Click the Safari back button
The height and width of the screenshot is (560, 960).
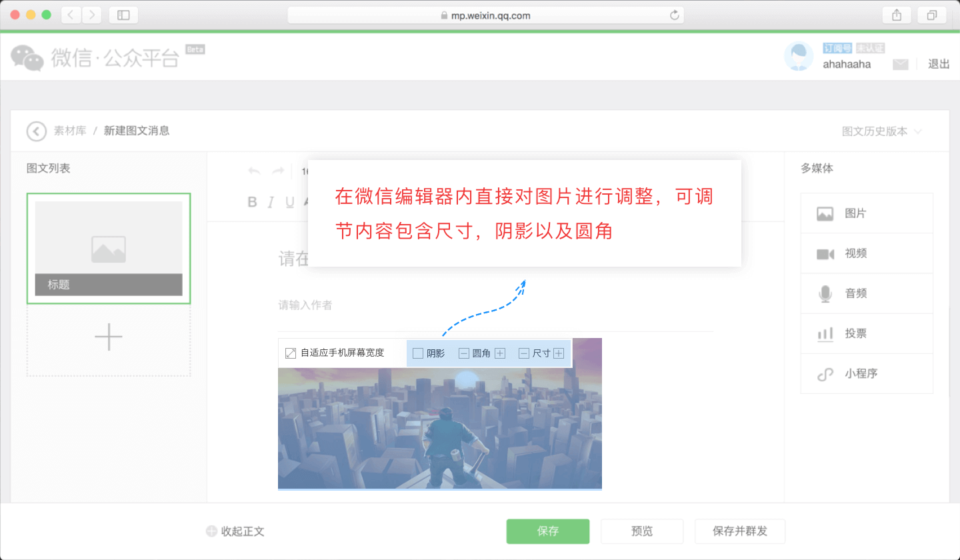click(x=71, y=15)
